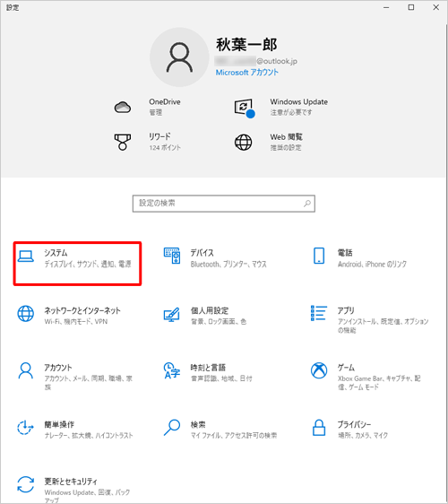Click "Wi-Fi、機内モード、VPN" description text
Image resolution: width=448 pixels, height=504 pixels.
[76, 321]
